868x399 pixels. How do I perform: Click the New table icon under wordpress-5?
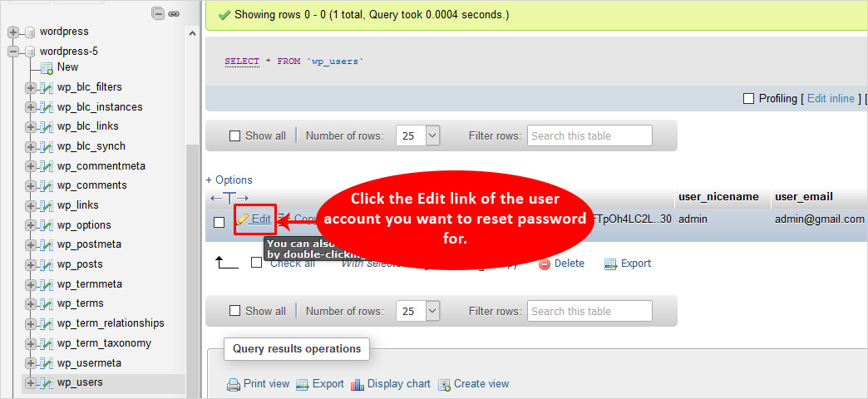(x=47, y=67)
